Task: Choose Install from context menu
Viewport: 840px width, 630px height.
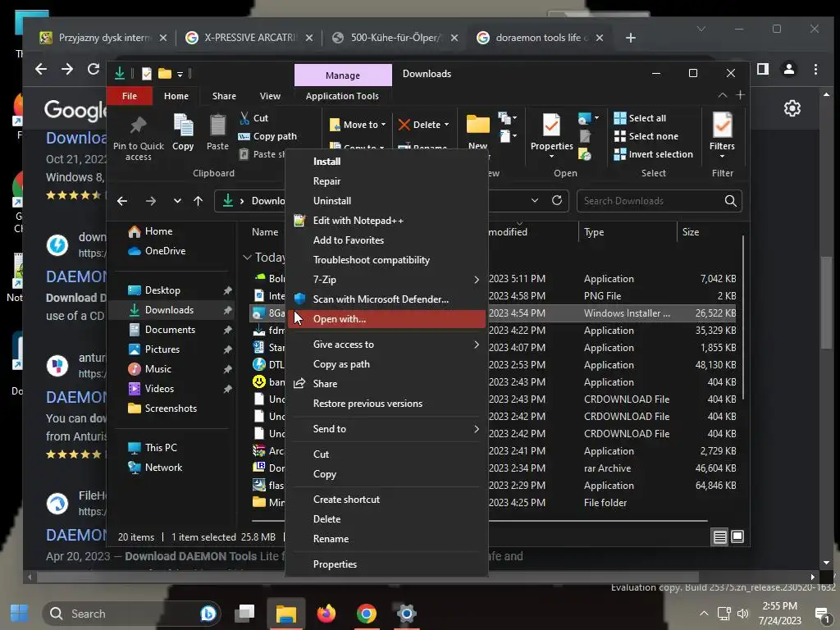Action: tap(387, 162)
